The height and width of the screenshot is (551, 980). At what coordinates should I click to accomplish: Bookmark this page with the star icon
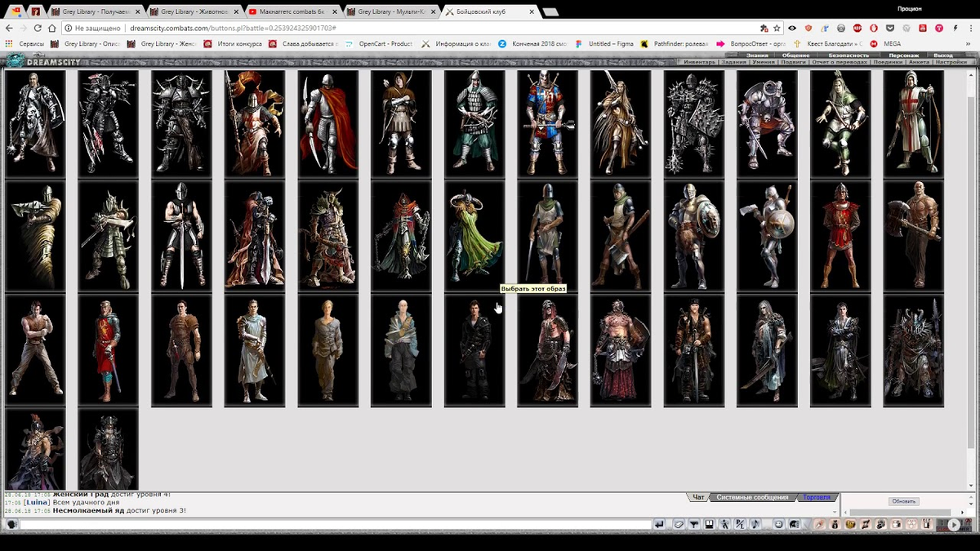777,28
